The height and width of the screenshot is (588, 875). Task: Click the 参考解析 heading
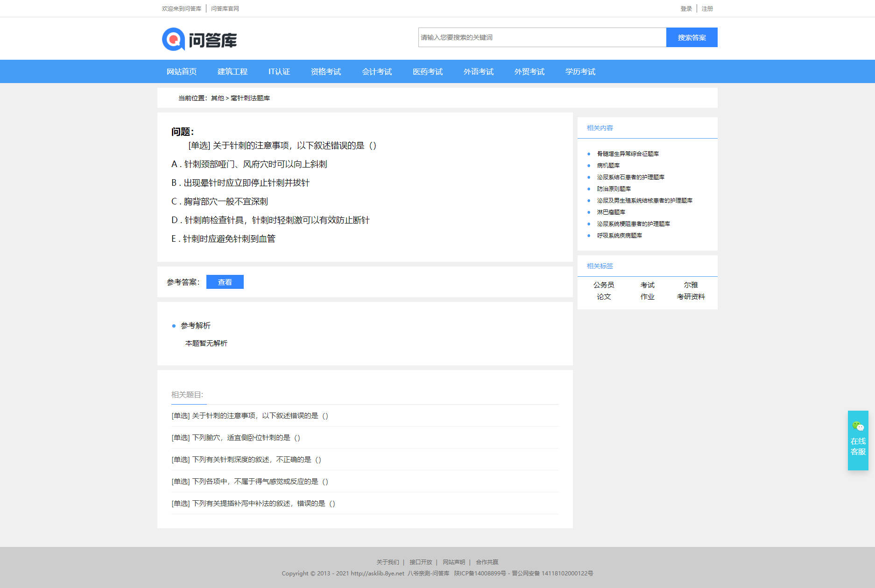point(196,325)
